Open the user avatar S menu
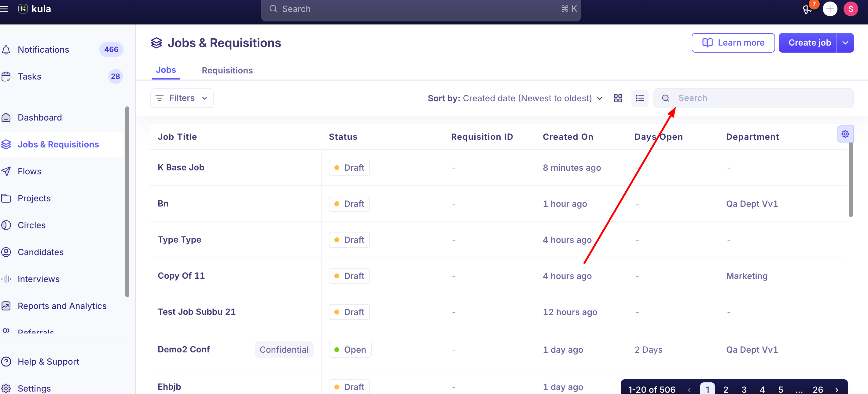The image size is (868, 394). tap(851, 9)
